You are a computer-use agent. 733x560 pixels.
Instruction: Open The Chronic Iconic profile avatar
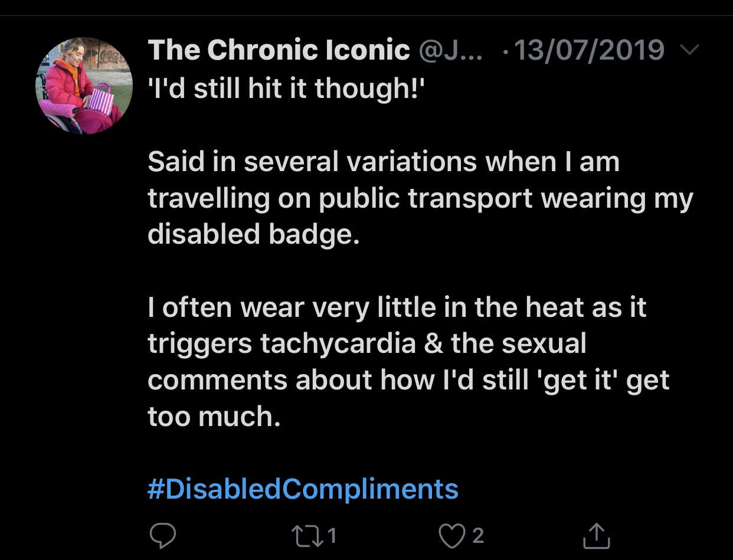[x=84, y=86]
